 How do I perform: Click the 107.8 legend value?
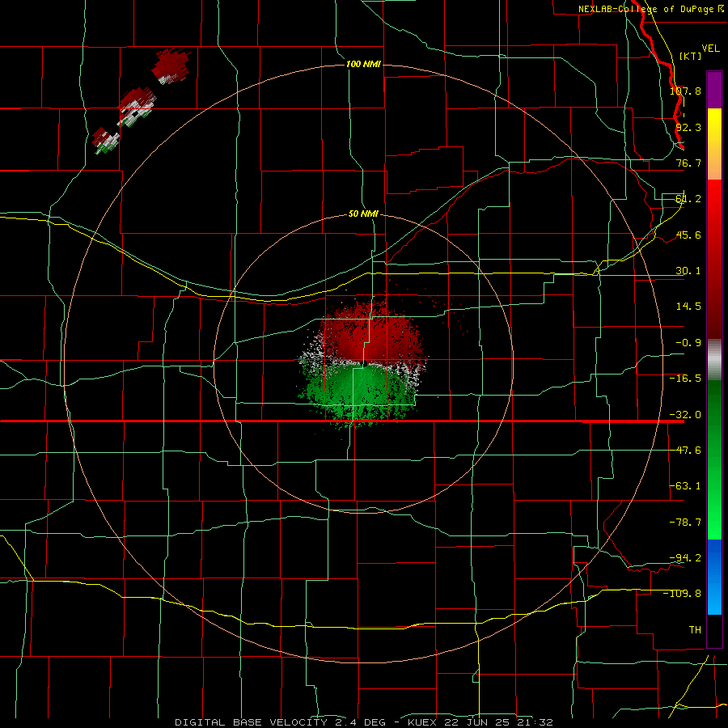pos(685,91)
